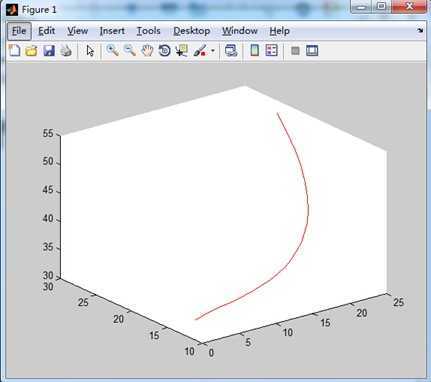The width and height of the screenshot is (431, 382).
Task: Choose the Data Cursor tool
Action: [182, 51]
